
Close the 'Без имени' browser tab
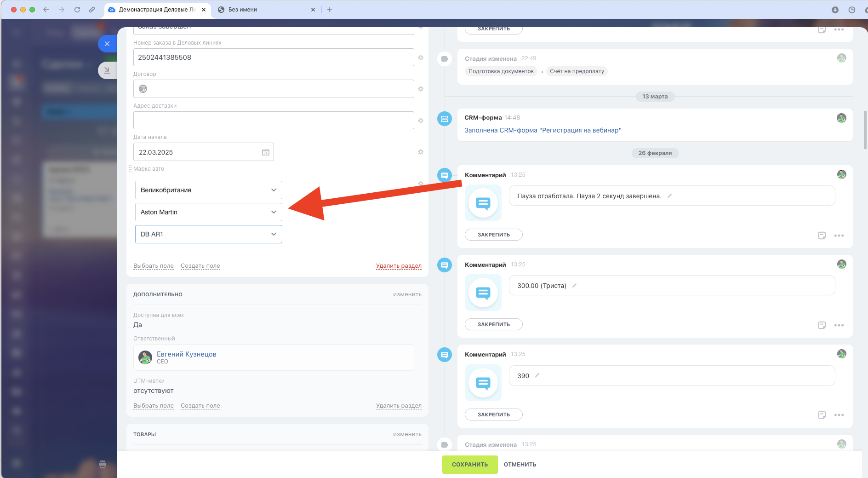(x=313, y=10)
